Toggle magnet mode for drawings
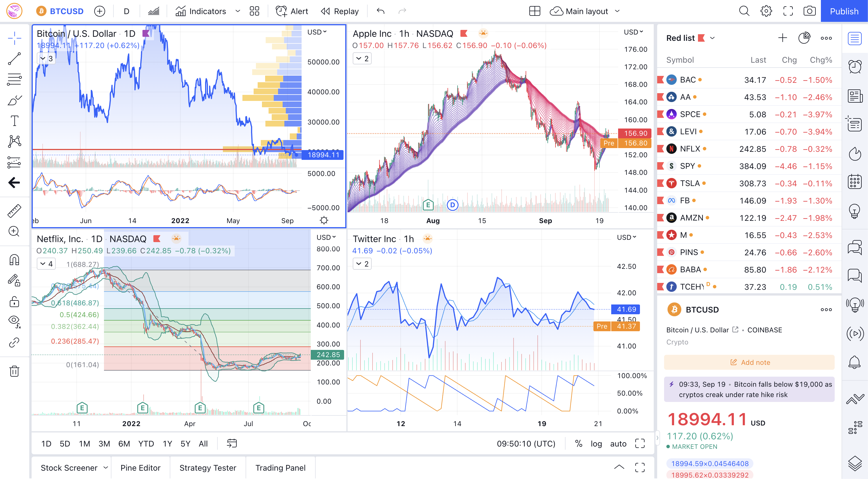 (14, 260)
